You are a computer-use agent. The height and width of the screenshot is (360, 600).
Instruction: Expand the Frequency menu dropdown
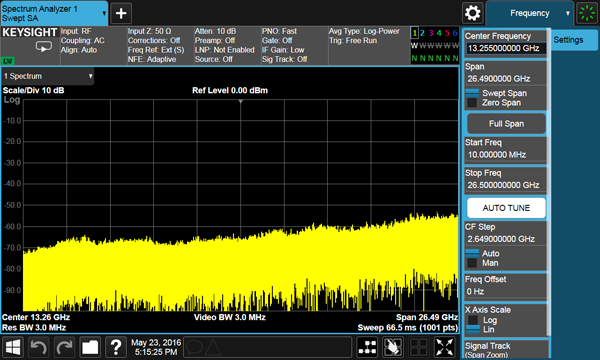pyautogui.click(x=530, y=13)
